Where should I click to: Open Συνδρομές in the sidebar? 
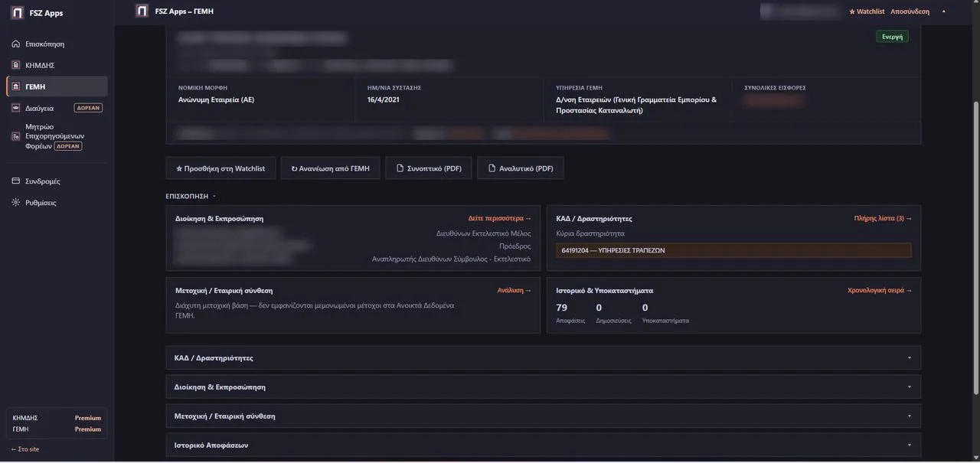pos(57,181)
